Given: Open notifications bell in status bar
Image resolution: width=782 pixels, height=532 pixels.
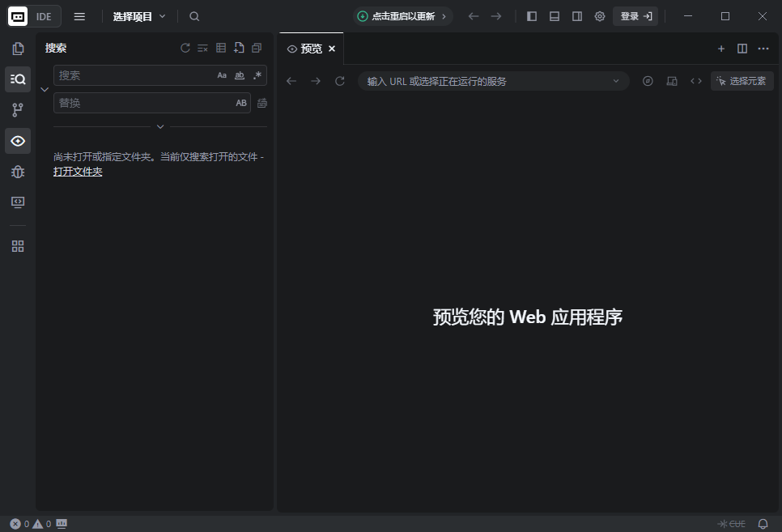Looking at the screenshot, I should [763, 524].
